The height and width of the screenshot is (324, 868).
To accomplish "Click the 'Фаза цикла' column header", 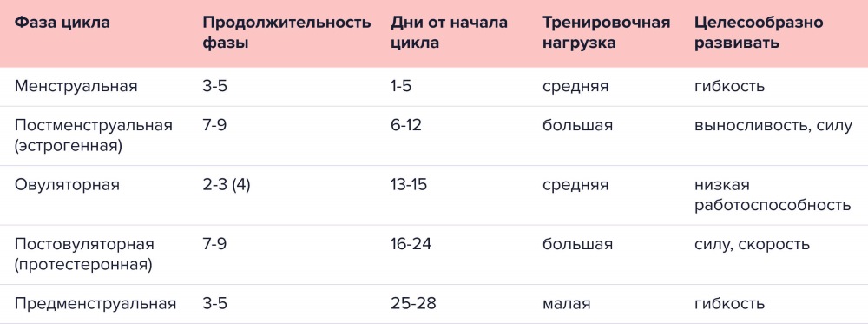I will 62,23.
